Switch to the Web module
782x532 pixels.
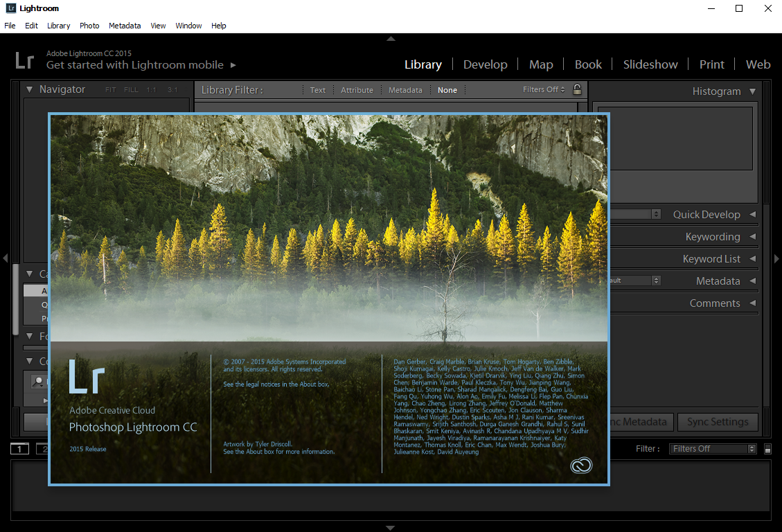point(758,64)
